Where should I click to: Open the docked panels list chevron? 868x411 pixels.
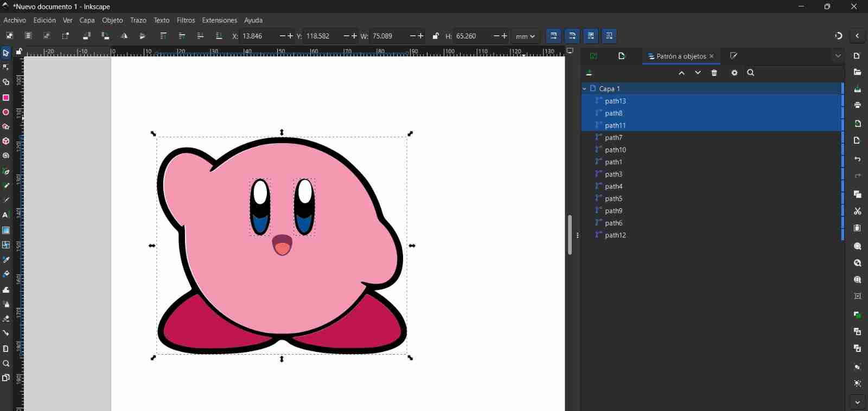click(x=838, y=56)
